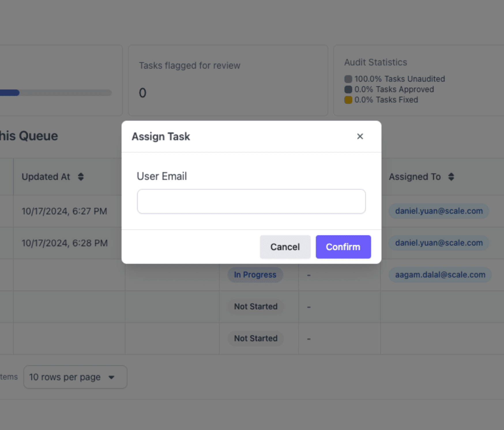Close the Assign Task dialog
Viewport: 504px width, 430px height.
tap(360, 136)
